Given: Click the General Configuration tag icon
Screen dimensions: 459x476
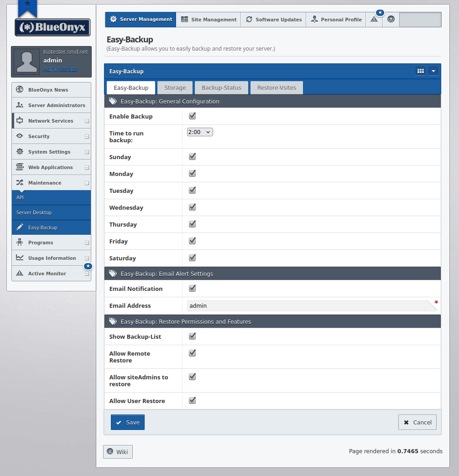Looking at the screenshot, I should click(113, 101).
